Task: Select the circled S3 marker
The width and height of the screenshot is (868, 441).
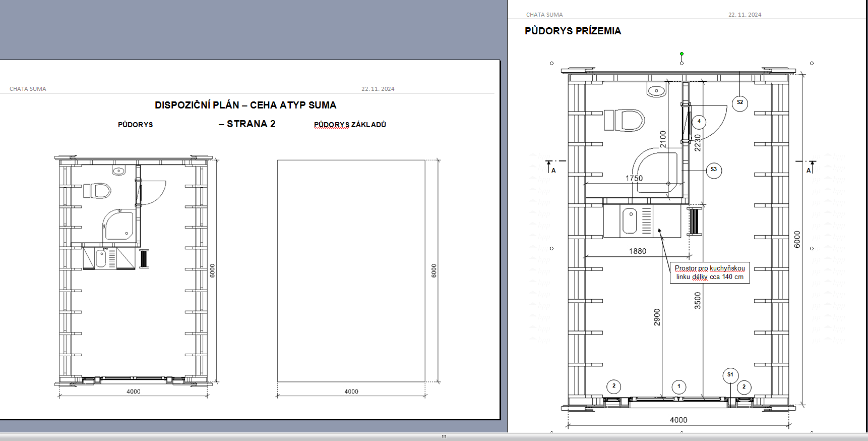Action: coord(714,170)
